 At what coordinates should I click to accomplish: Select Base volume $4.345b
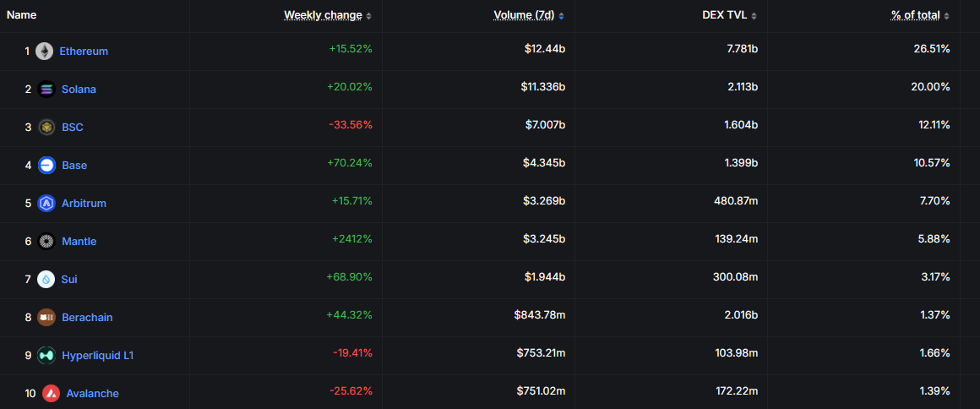pos(545,163)
